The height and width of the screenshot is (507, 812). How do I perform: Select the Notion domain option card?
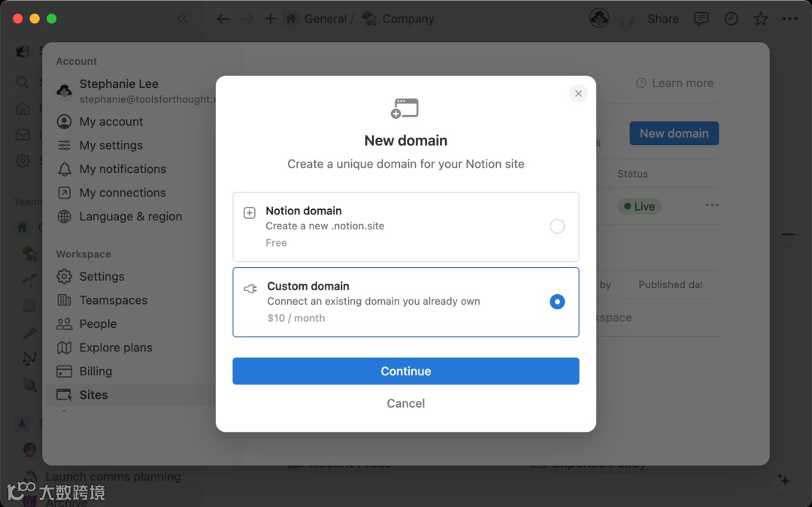pyautogui.click(x=405, y=227)
